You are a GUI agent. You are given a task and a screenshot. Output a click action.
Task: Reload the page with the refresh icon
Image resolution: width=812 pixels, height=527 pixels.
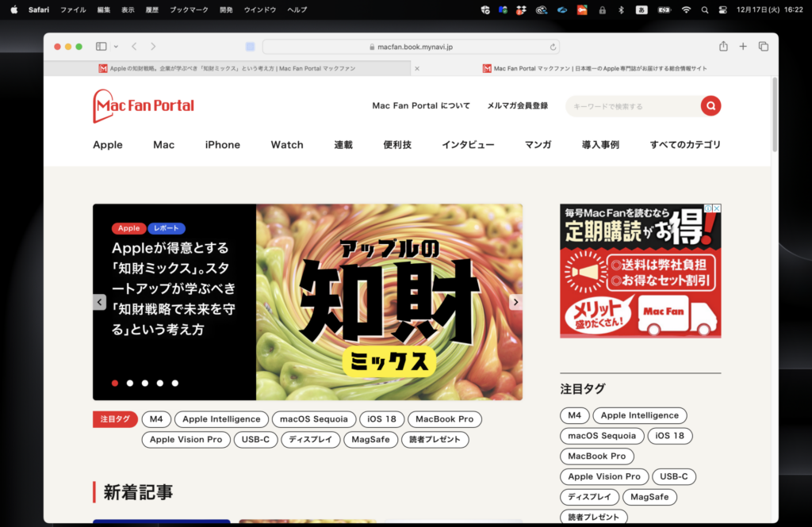[x=553, y=47]
